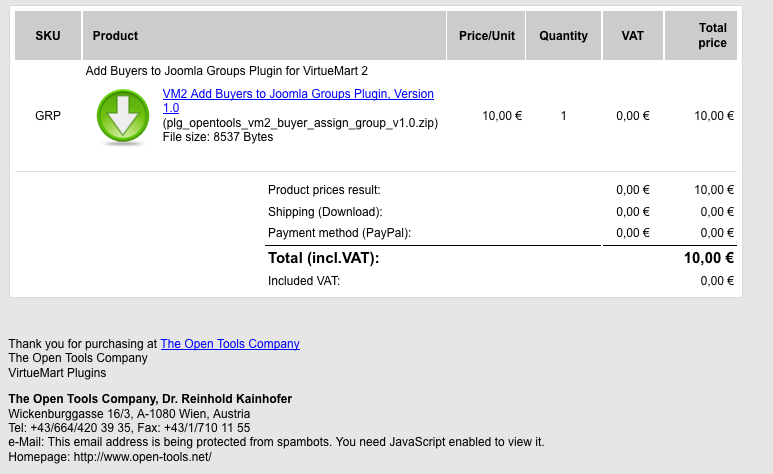The width and height of the screenshot is (773, 474).
Task: Click the Product column header
Action: click(x=115, y=36)
